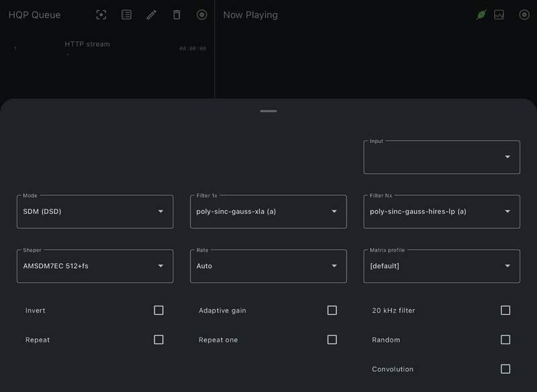537x392 pixels.
Task: Open the playlist list icon in queue header
Action: [x=126, y=15]
